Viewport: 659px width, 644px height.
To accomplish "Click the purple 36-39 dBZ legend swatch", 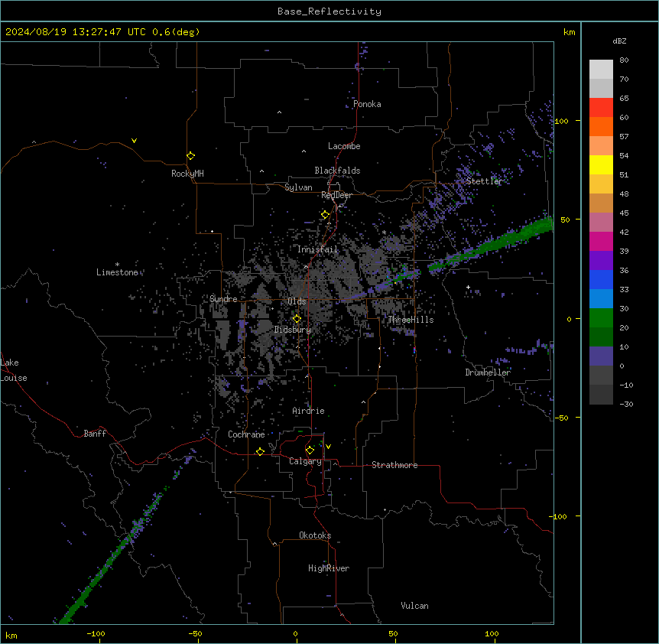I will pos(601,261).
